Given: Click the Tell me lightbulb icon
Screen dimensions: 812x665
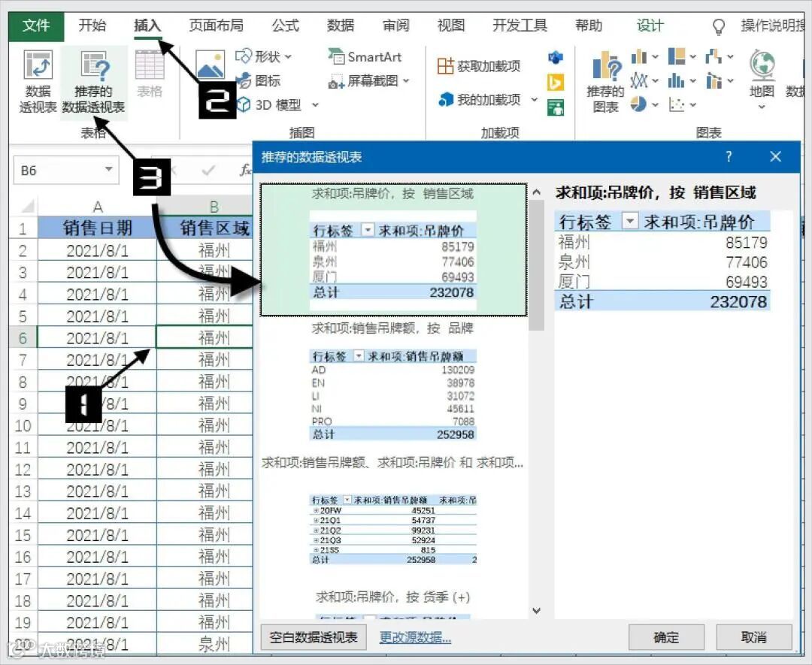Looking at the screenshot, I should [x=719, y=26].
